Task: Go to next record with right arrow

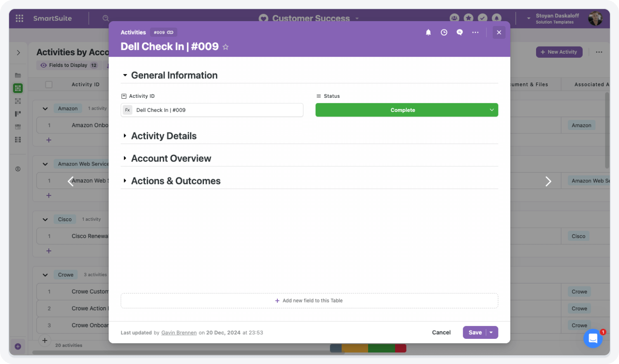Action: tap(548, 182)
